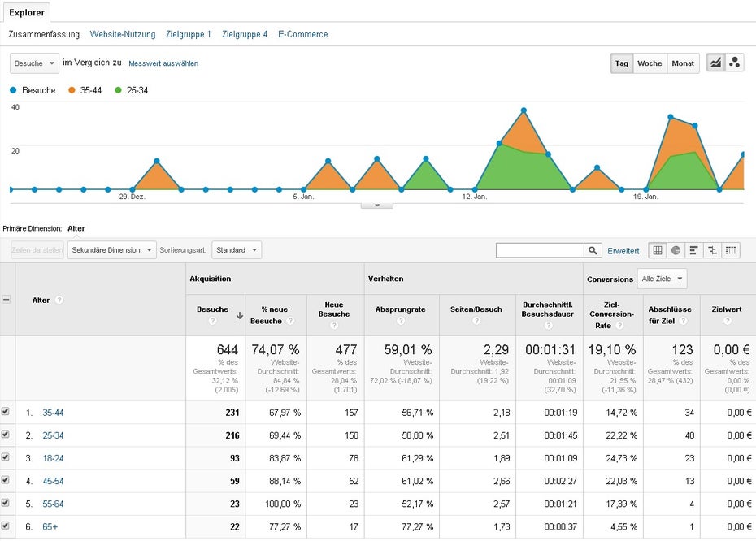Click the Absprungrate column header
Image resolution: width=756 pixels, height=541 pixels.
coord(400,309)
